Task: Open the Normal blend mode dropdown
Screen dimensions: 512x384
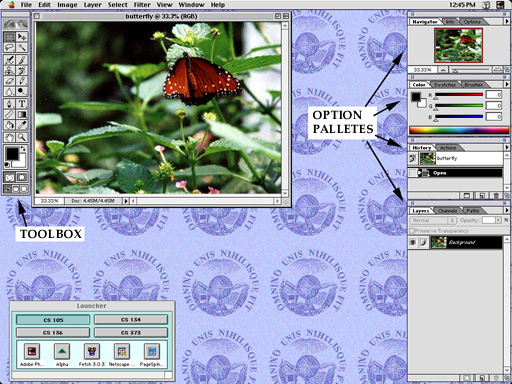Action: click(432, 220)
